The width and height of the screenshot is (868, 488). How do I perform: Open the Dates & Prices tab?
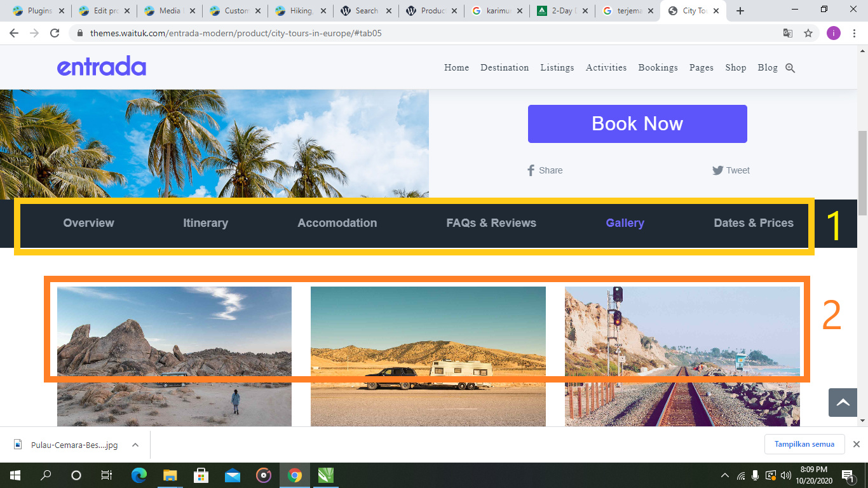pos(754,223)
